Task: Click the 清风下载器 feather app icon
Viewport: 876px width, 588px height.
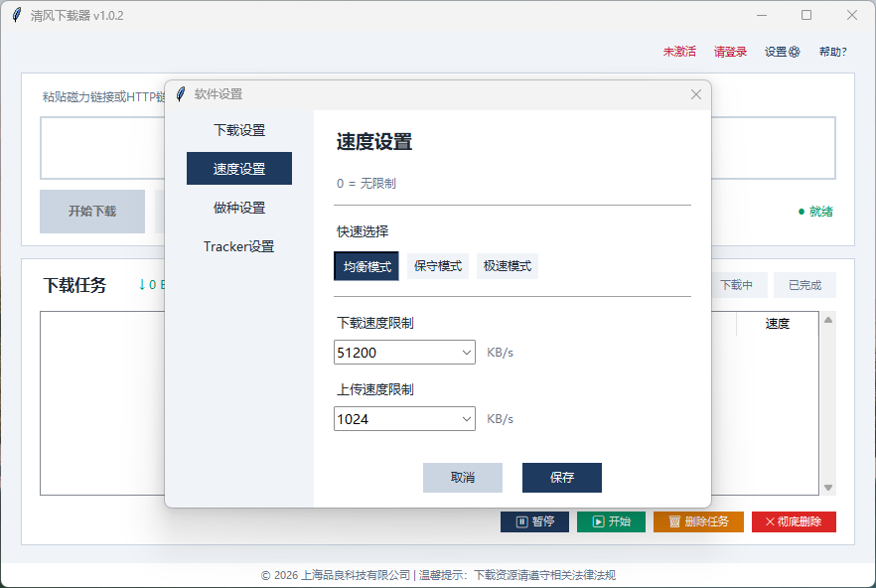Action: click(x=17, y=15)
